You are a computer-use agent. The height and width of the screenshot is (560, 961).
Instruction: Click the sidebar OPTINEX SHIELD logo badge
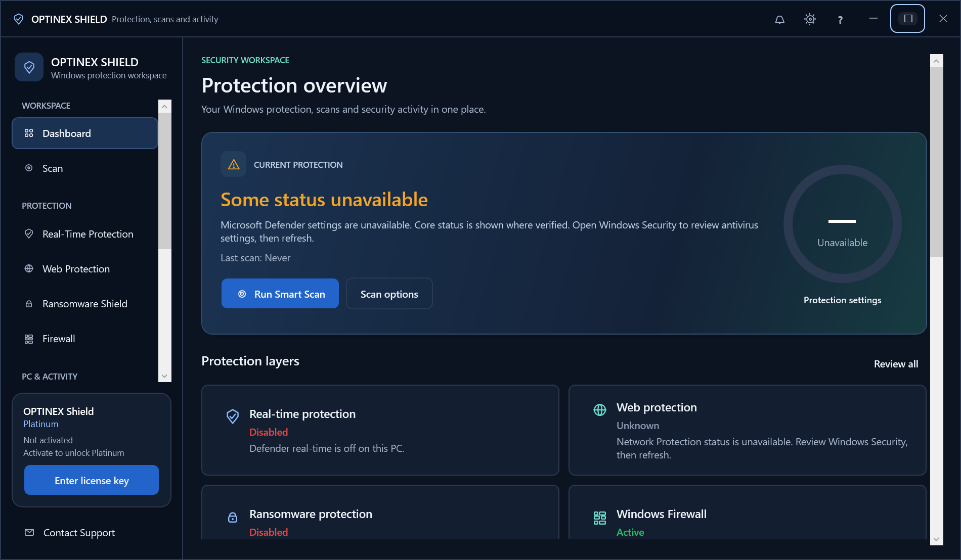click(x=29, y=67)
